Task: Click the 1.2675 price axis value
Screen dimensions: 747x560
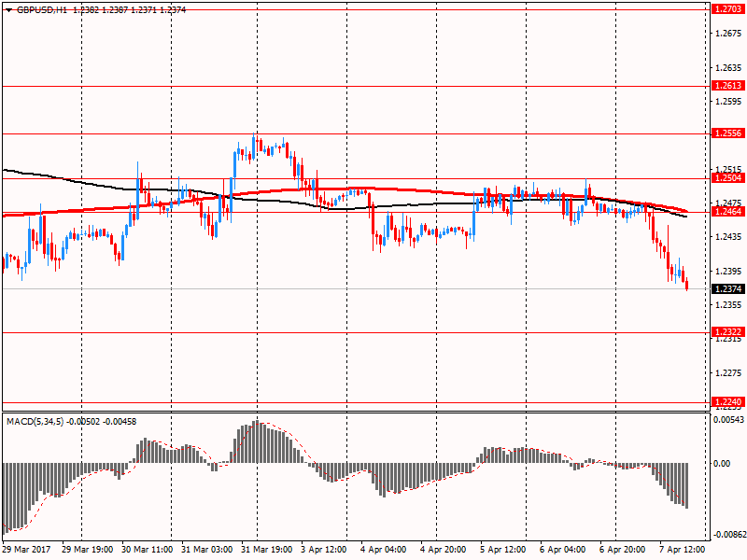Action: pyautogui.click(x=729, y=34)
